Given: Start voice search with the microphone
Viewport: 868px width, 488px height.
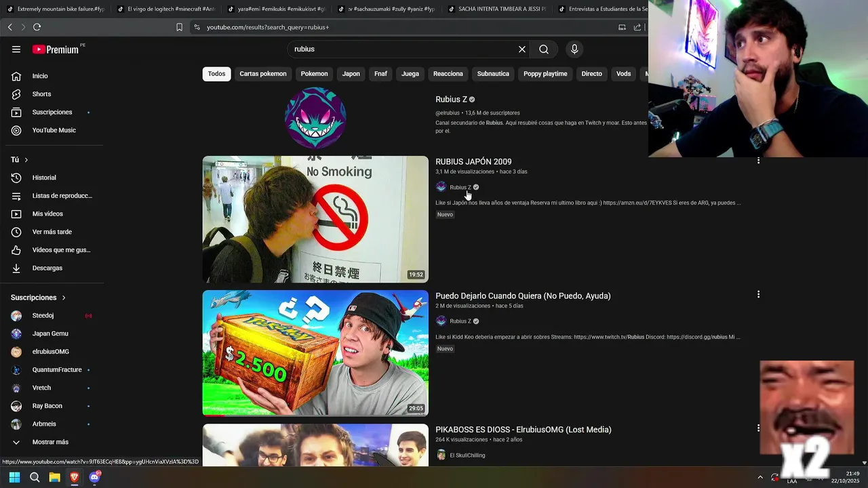Looking at the screenshot, I should [x=574, y=49].
